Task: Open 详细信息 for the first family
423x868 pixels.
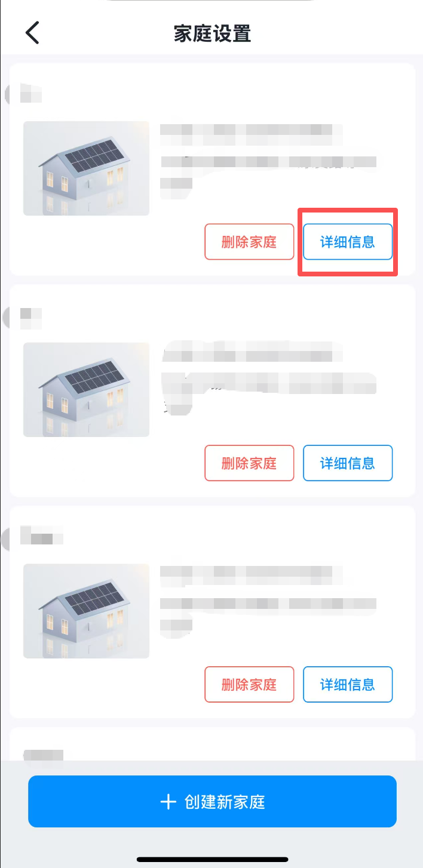Action: [348, 242]
